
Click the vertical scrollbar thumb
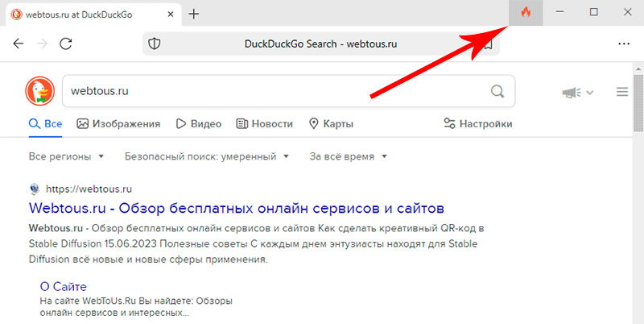point(638,103)
